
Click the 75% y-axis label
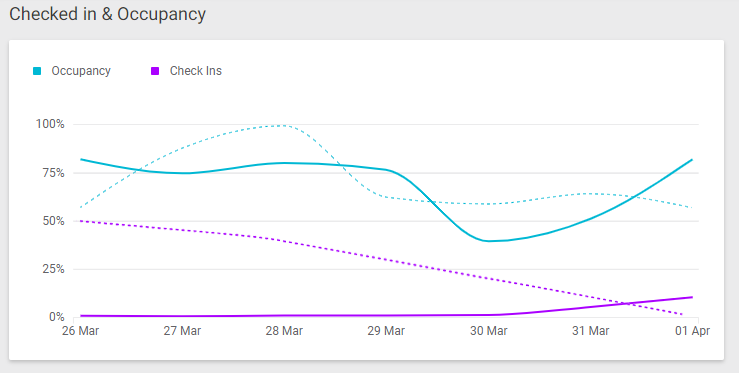53,173
